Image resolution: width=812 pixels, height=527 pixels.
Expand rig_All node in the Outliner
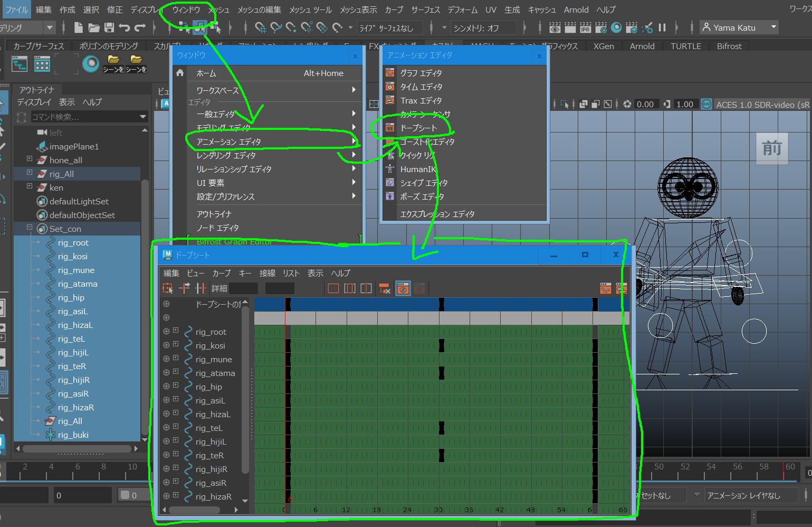tap(30, 173)
